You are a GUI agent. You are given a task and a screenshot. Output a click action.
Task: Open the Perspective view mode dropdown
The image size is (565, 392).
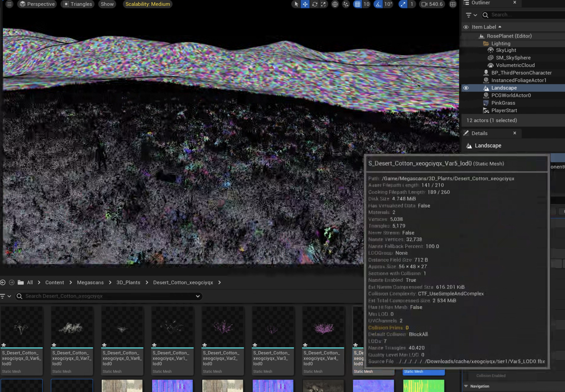(37, 4)
